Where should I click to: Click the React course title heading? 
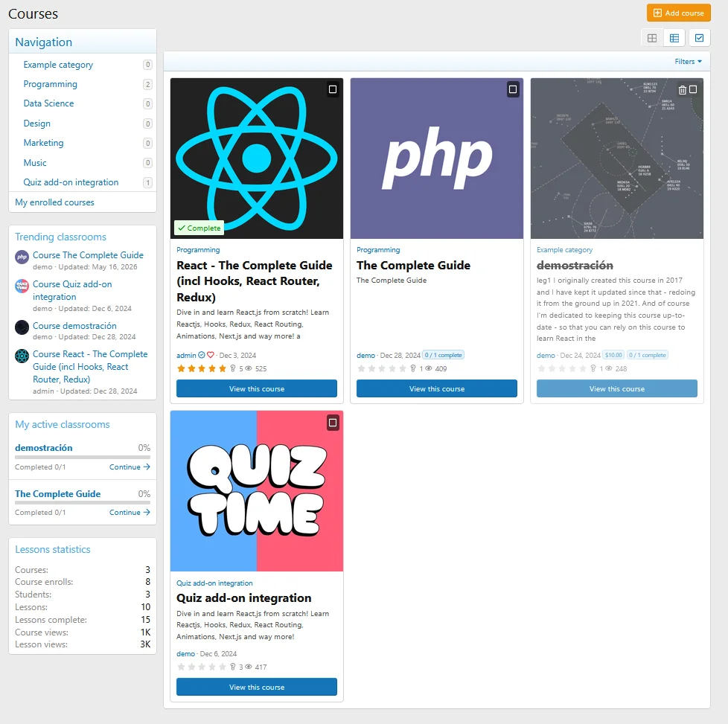click(255, 281)
